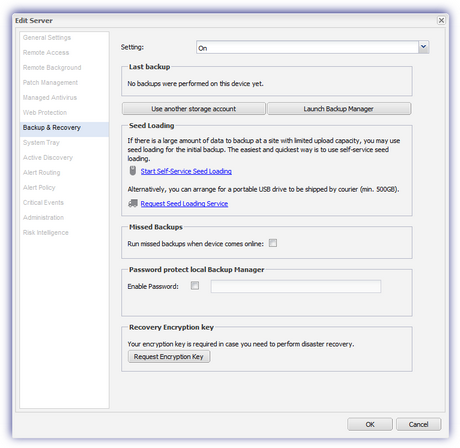Tick the Enable Password checkbox
This screenshot has height=448, width=460.
(x=195, y=285)
